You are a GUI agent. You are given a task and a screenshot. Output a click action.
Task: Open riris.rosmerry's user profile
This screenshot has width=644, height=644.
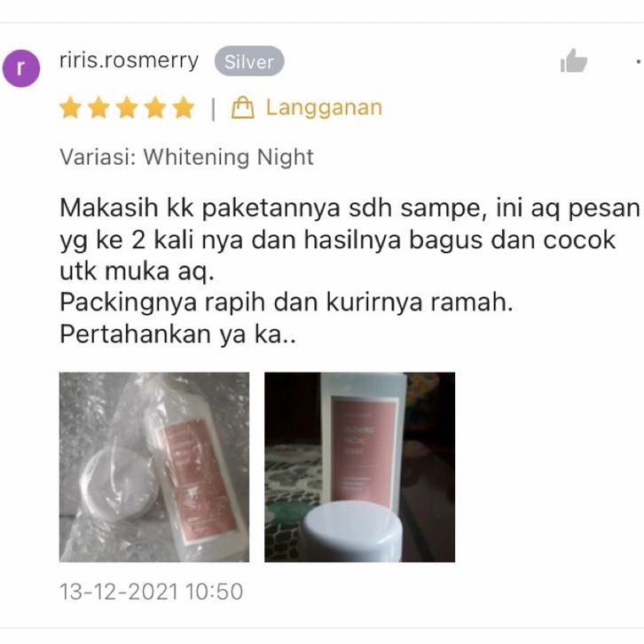[129, 61]
